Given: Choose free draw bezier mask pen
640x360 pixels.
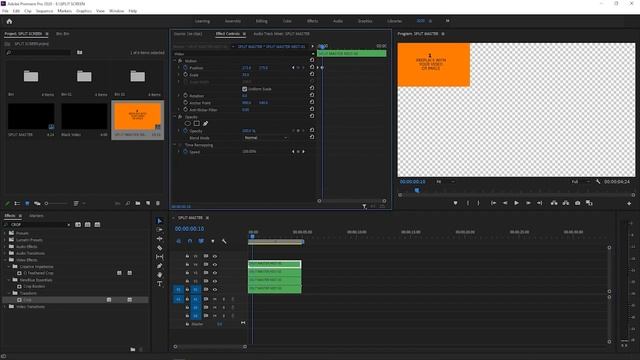Looking at the screenshot, I should [x=205, y=123].
